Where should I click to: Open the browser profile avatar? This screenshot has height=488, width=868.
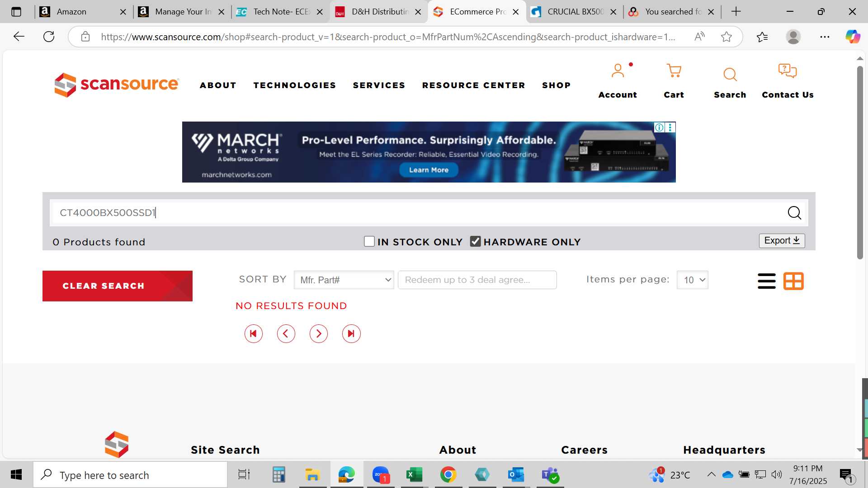pos(793,37)
